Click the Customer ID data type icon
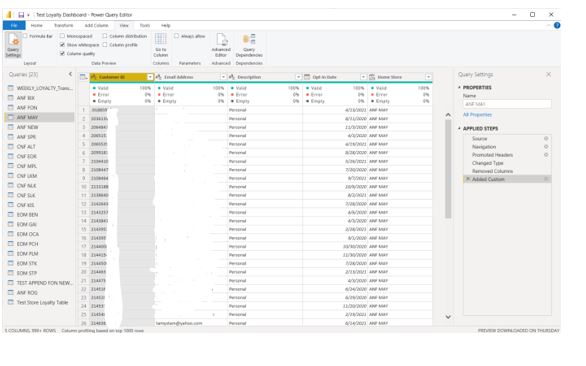The image size is (586, 366). pos(94,77)
